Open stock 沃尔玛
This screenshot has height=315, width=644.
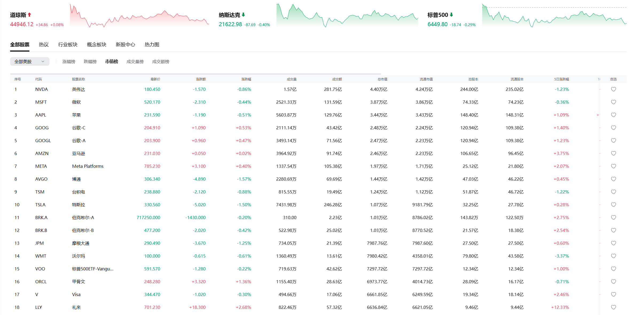click(x=79, y=256)
